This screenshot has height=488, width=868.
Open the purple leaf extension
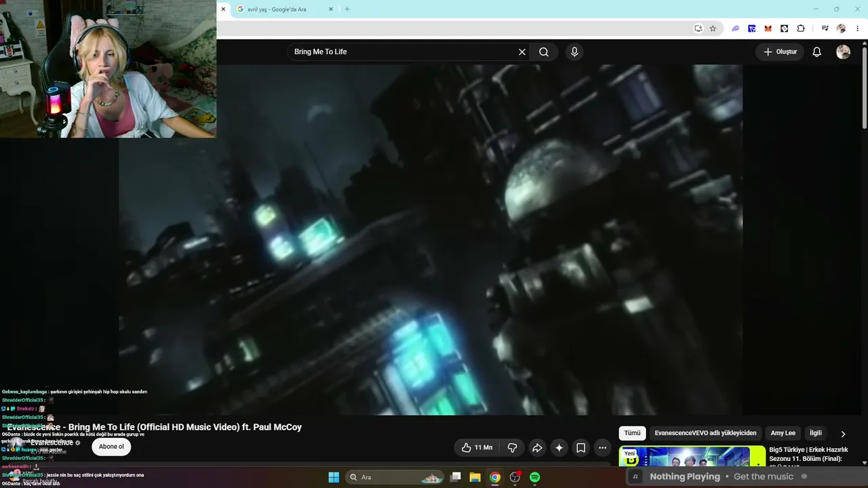pyautogui.click(x=736, y=28)
